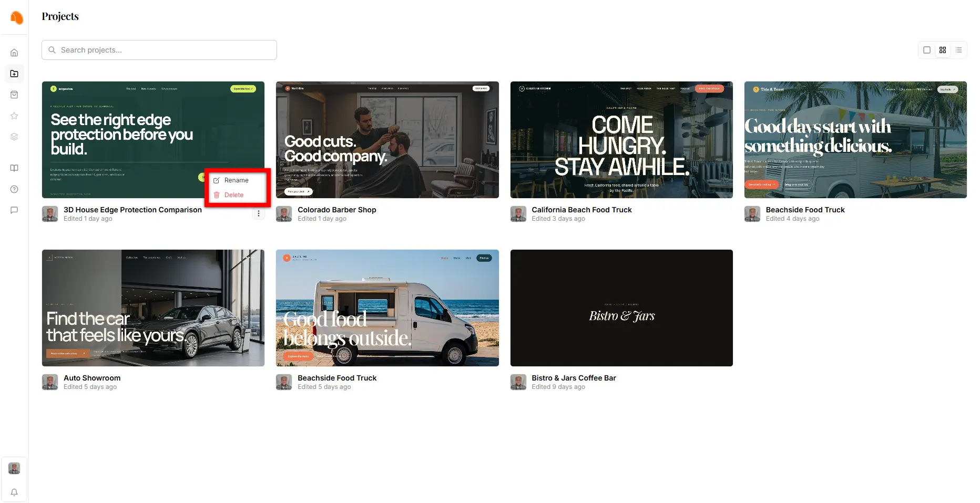
Task: Click '3D House Edge Protection Comparison' title
Action: [132, 210]
